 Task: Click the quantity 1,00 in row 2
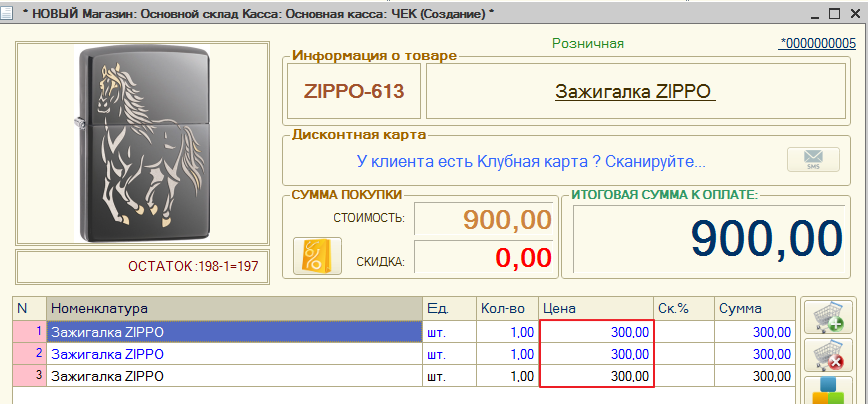click(x=508, y=354)
